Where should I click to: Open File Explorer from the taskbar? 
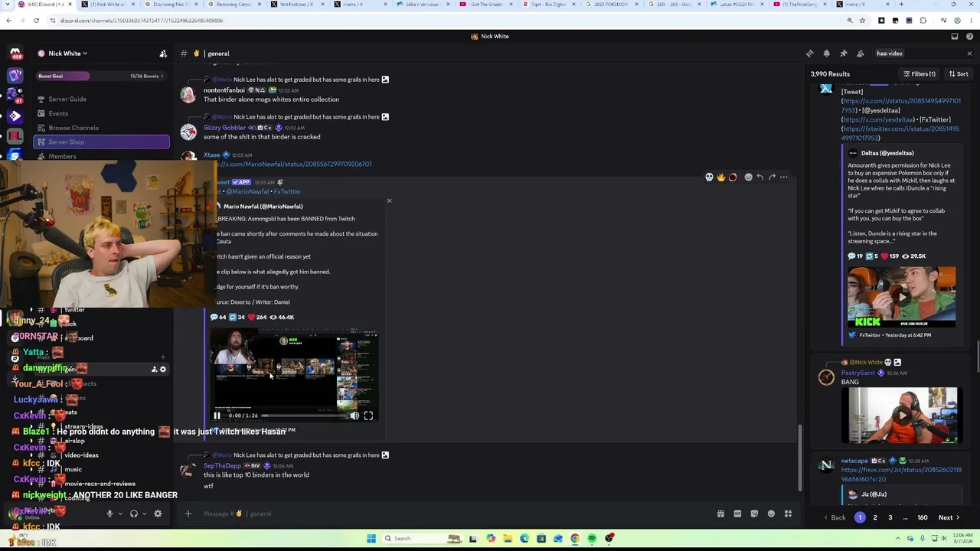point(508,539)
